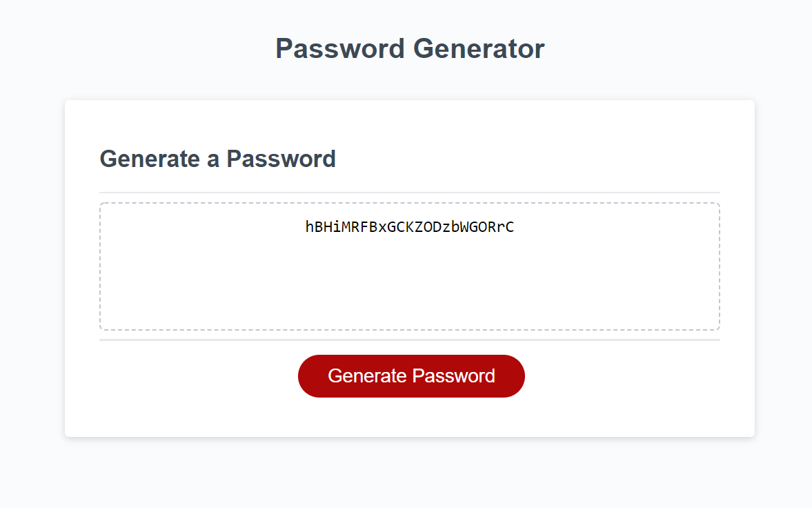Click the divider line above Generate Password button

tap(410, 340)
